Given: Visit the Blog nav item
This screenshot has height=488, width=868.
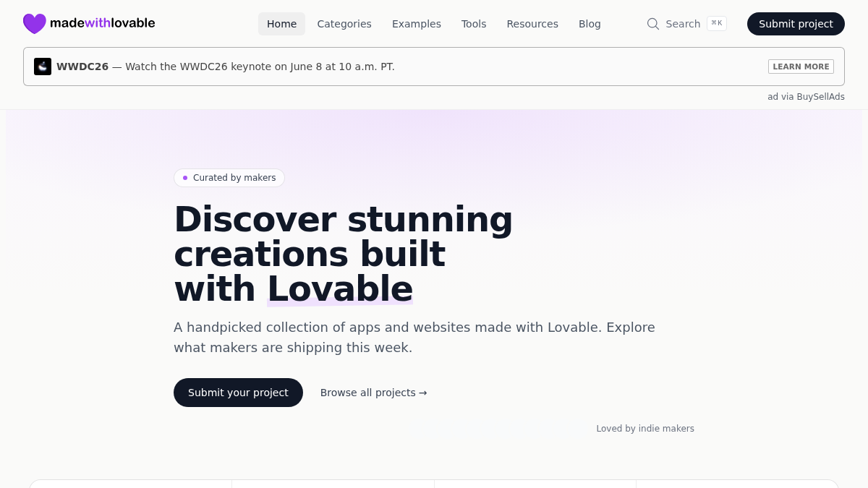Looking at the screenshot, I should pyautogui.click(x=590, y=24).
